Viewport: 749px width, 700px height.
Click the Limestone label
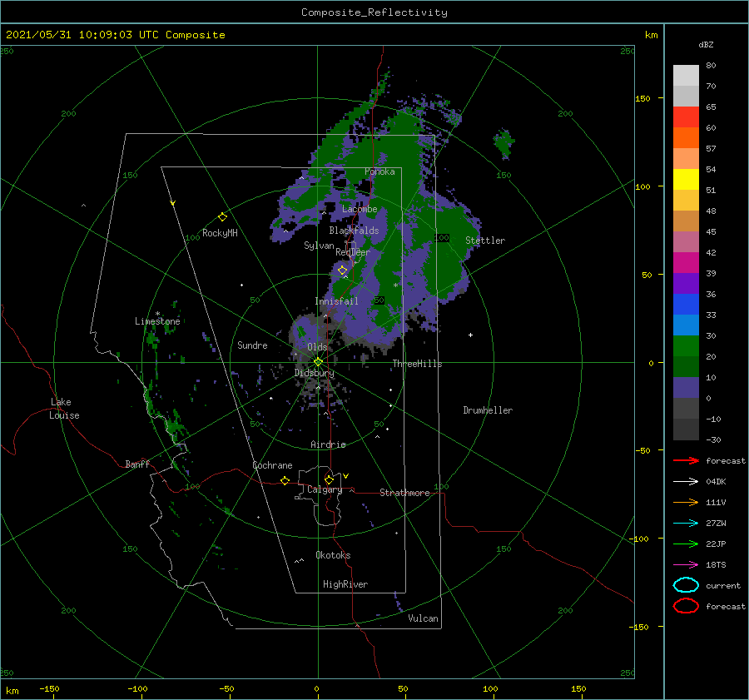pos(157,321)
